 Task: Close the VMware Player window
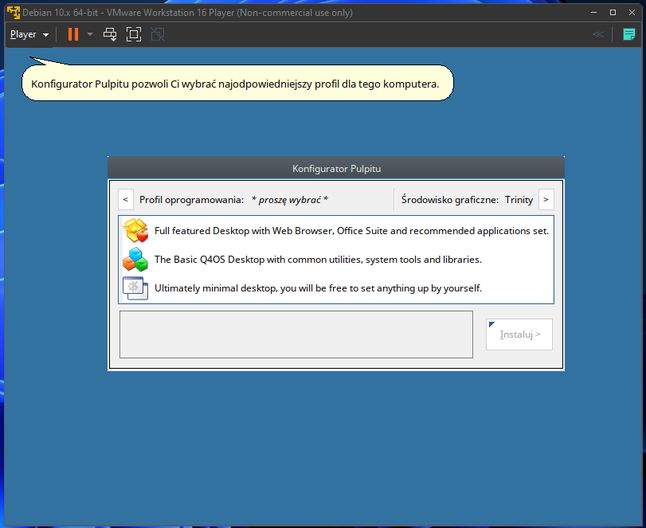point(632,12)
